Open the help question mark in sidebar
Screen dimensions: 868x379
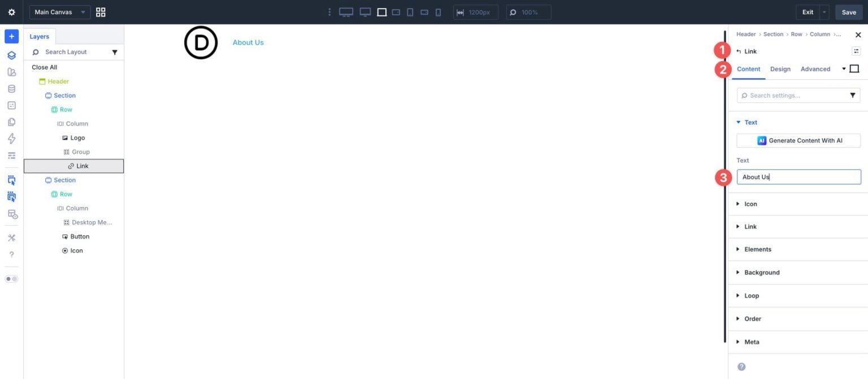point(11,255)
